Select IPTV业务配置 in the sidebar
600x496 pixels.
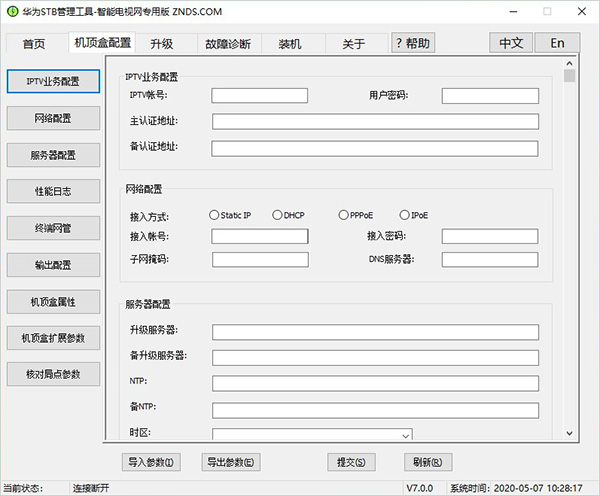53,81
